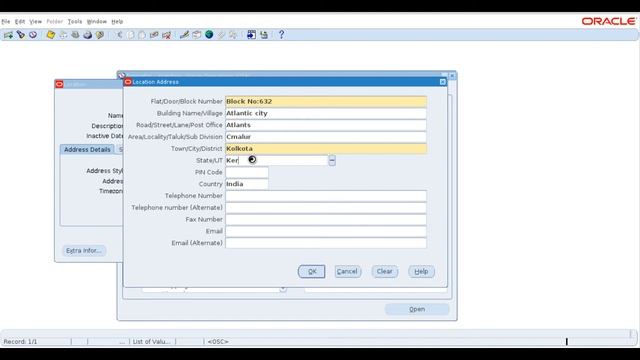Click the Translations globe icon

[x=209, y=35]
